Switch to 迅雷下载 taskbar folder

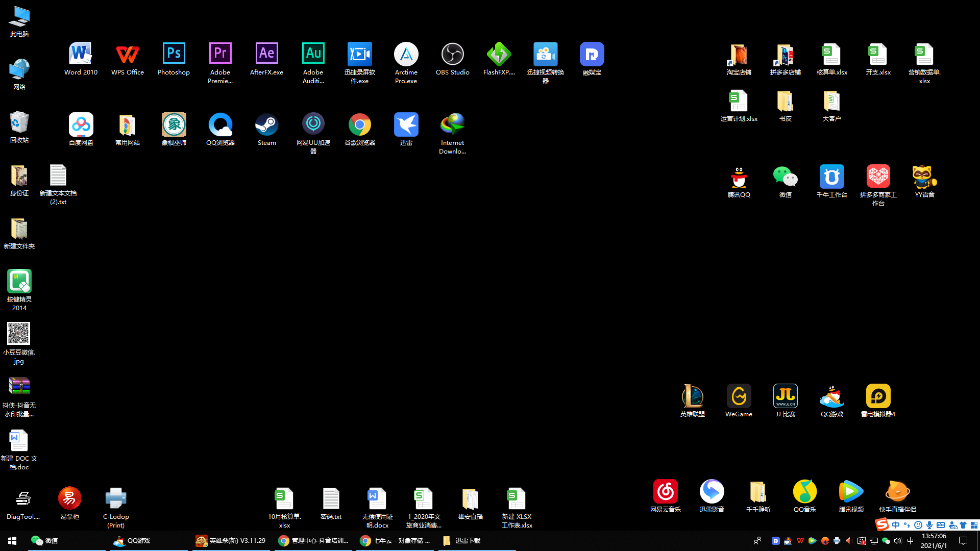tap(477, 540)
